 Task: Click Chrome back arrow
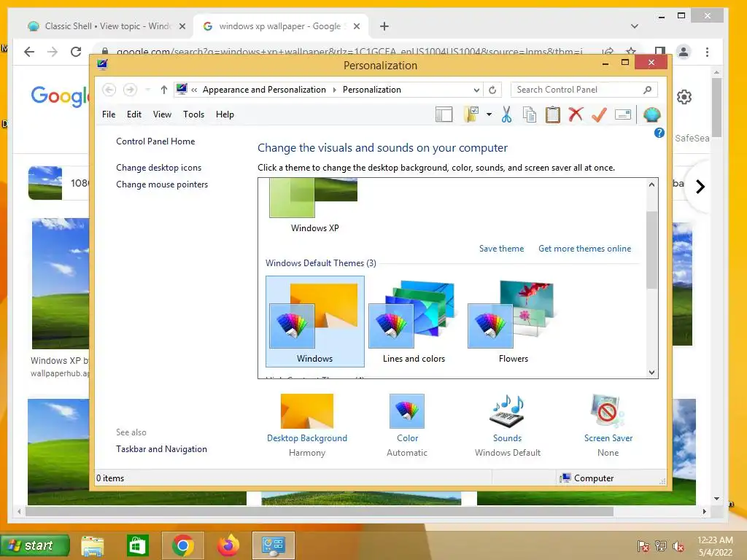pos(29,52)
